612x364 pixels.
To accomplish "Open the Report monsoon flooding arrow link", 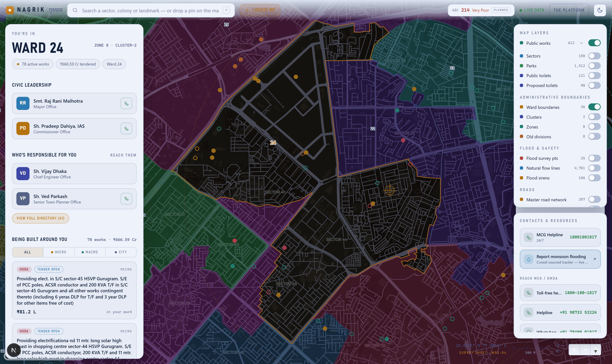I will point(594,259).
